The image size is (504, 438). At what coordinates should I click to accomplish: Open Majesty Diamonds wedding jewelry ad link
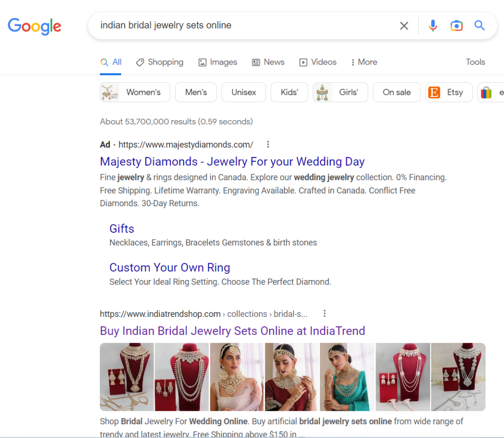[x=232, y=161]
